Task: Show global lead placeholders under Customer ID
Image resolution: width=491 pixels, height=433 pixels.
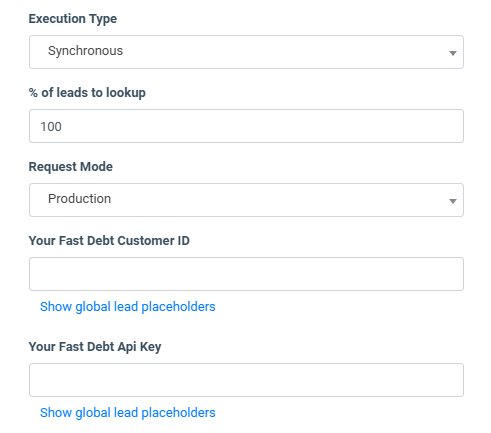Action: tap(128, 307)
